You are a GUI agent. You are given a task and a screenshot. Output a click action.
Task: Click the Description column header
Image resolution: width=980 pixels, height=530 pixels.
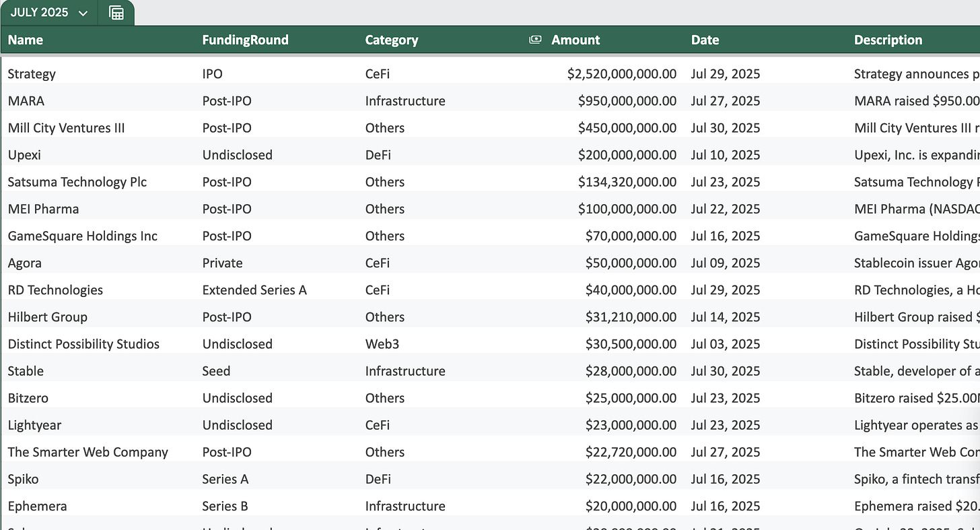(888, 40)
